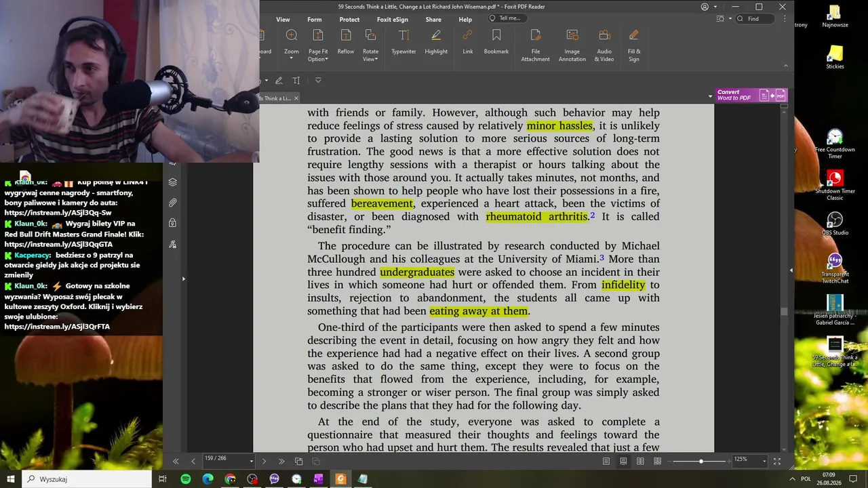This screenshot has width=868, height=488.
Task: Select the text tool in quick toolbar
Action: click(296, 81)
